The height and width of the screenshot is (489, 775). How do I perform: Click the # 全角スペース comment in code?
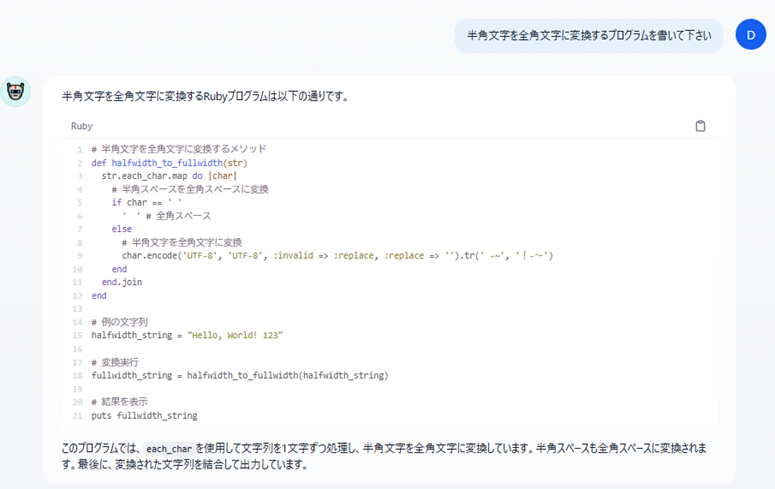tap(178, 216)
